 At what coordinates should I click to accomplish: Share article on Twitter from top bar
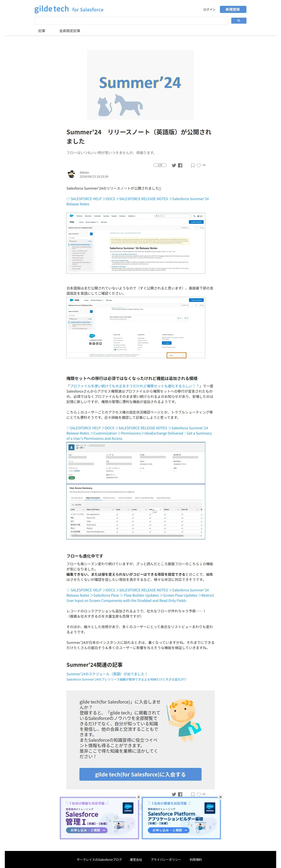174,165
